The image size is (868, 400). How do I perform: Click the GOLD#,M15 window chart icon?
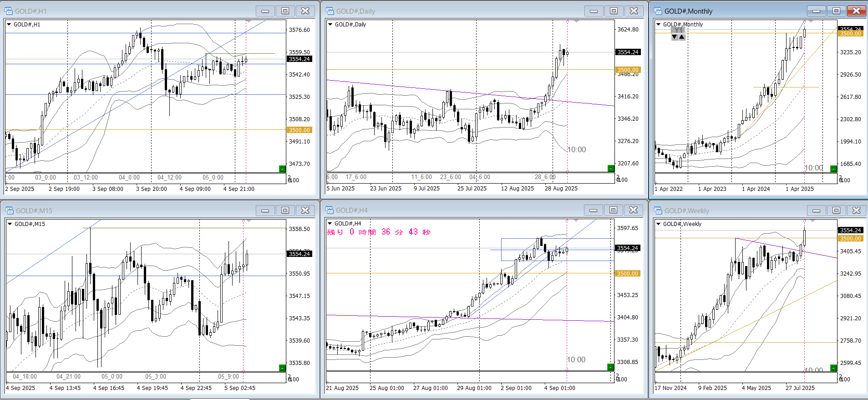9,210
